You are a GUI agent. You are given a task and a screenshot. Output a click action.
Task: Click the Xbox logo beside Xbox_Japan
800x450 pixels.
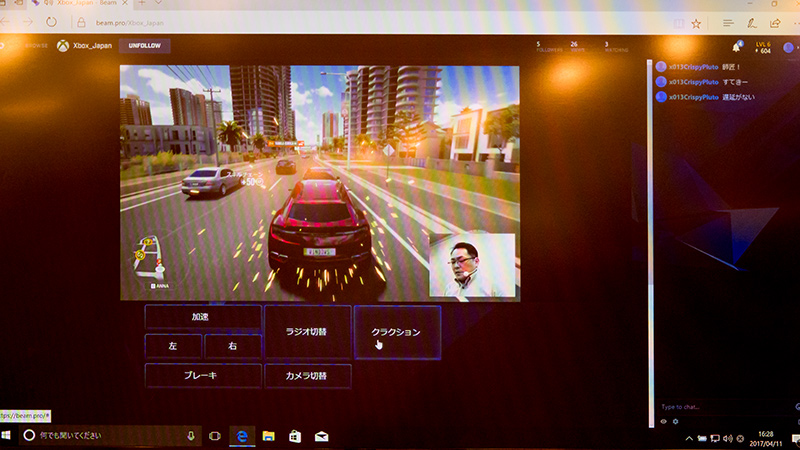point(63,46)
